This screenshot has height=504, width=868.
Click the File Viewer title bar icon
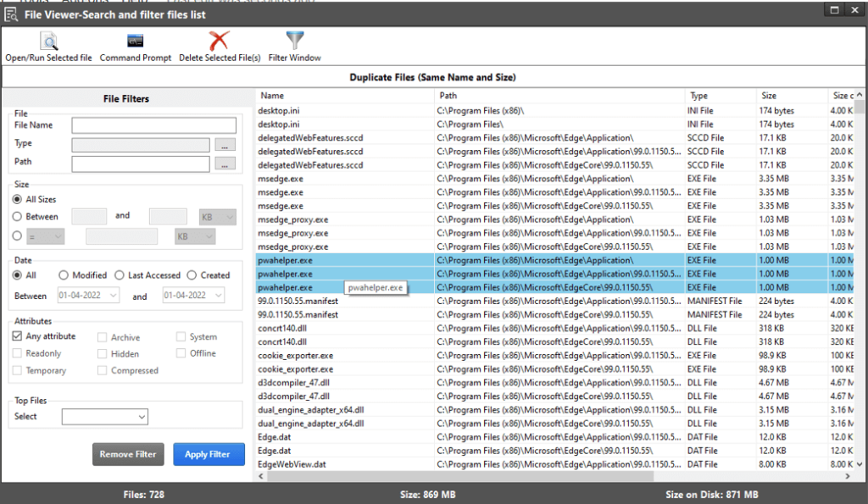click(10, 15)
